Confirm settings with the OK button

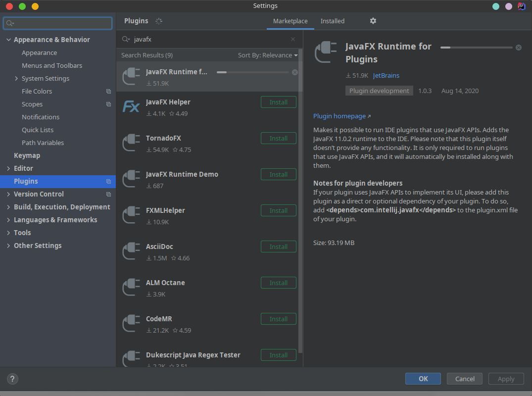423,379
